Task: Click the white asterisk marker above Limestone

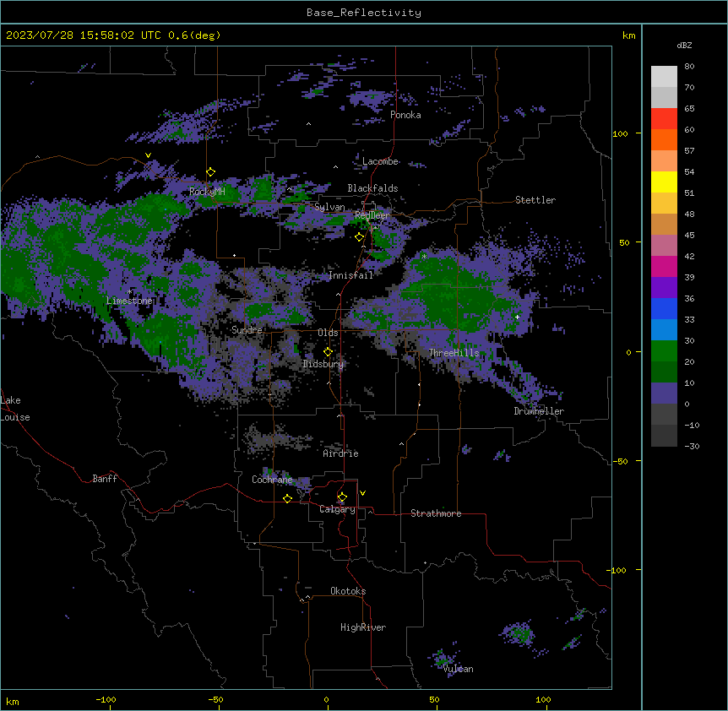Action: pos(129,292)
